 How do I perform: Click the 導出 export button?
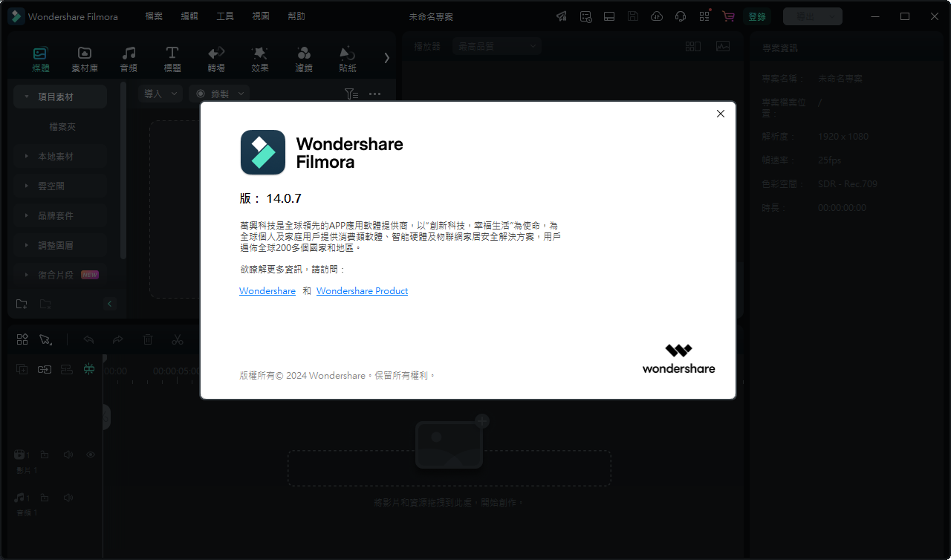813,16
